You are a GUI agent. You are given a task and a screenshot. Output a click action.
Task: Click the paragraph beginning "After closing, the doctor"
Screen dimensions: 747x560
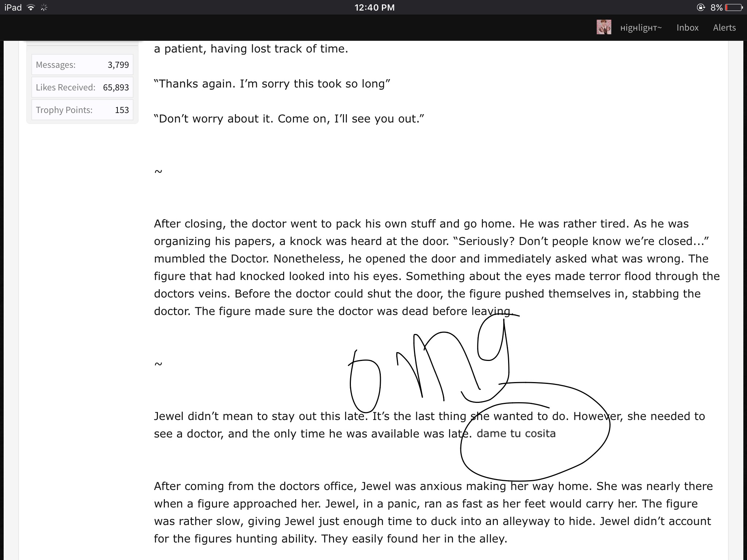pos(437,267)
